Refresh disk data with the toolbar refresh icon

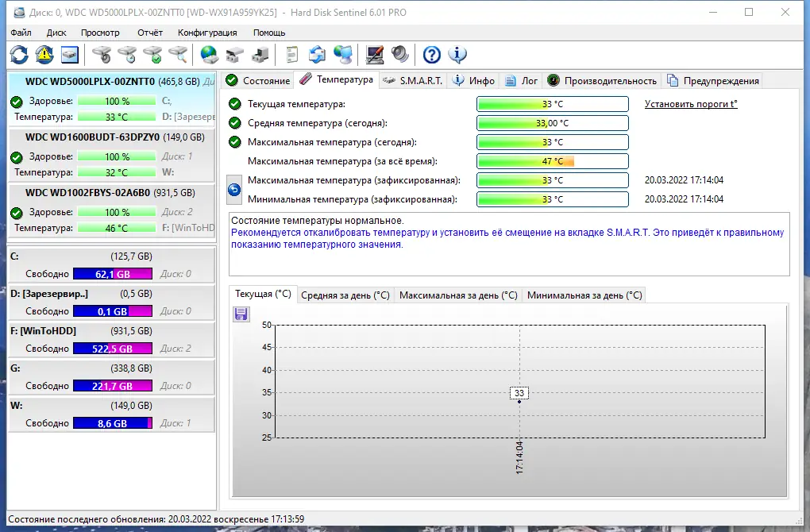tap(17, 54)
